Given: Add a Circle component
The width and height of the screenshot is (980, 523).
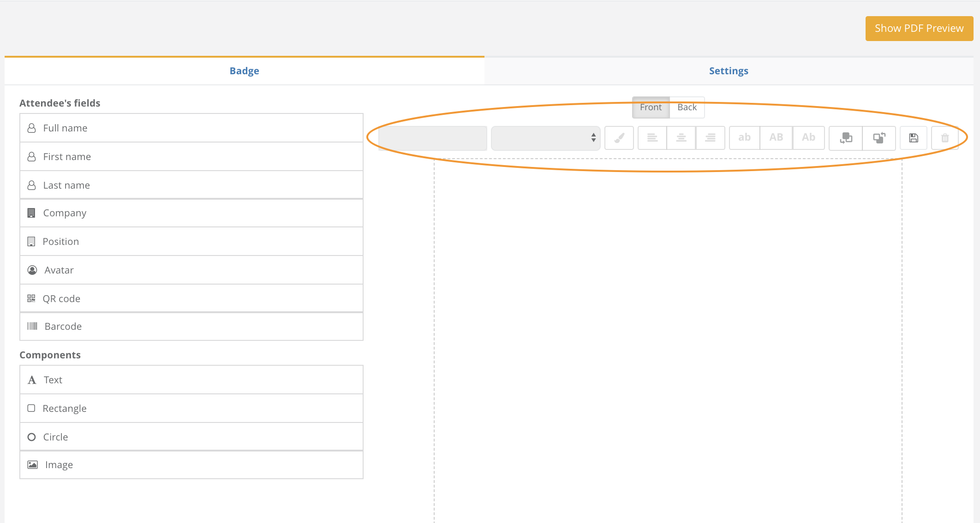Looking at the screenshot, I should pos(191,437).
